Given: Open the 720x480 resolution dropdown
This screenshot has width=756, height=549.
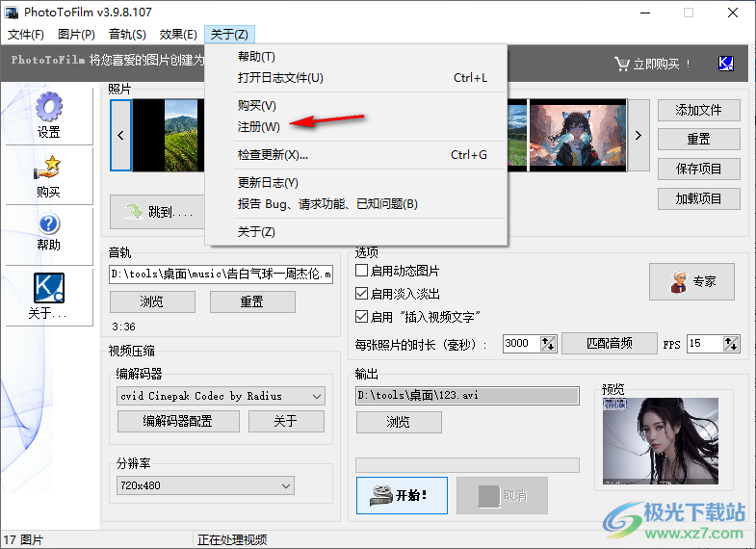Looking at the screenshot, I should (x=205, y=485).
